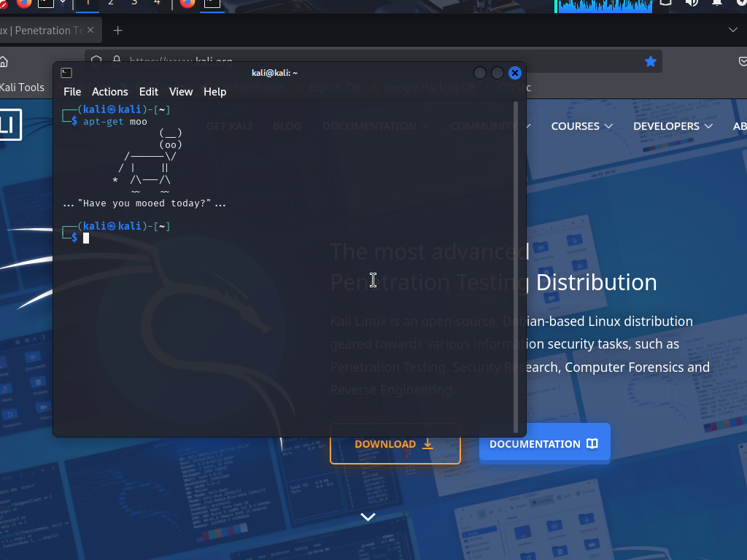Click the DOWNLOAD button on the Kali page
Viewport: 747px width, 560px height.
[x=395, y=444]
